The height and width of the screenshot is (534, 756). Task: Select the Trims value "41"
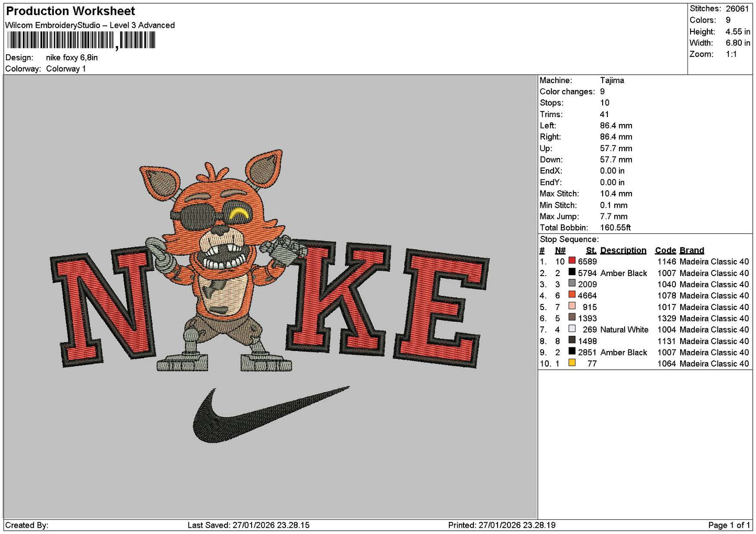pos(605,114)
